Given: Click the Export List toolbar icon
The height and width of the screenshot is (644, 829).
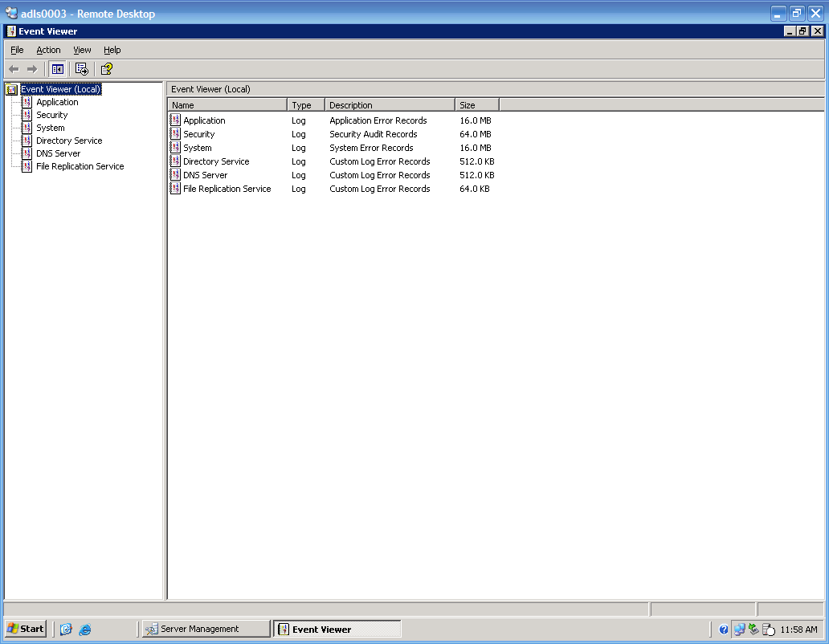Looking at the screenshot, I should (x=82, y=69).
